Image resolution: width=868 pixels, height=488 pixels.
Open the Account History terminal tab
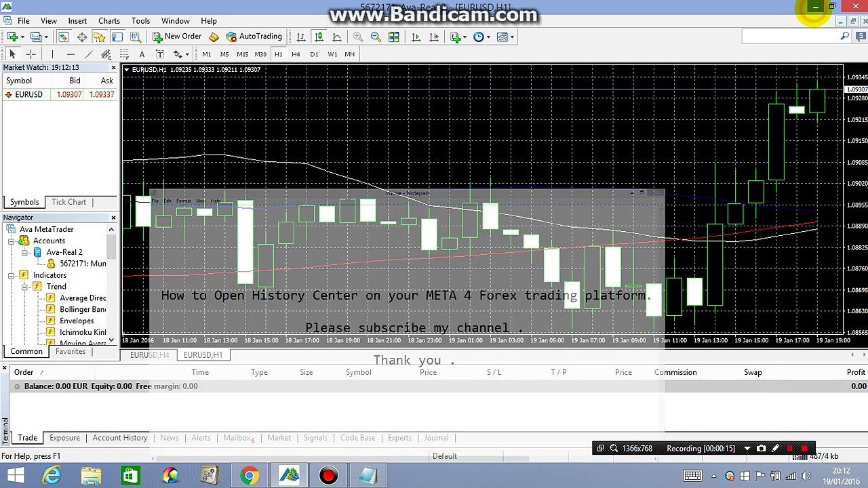pos(120,438)
